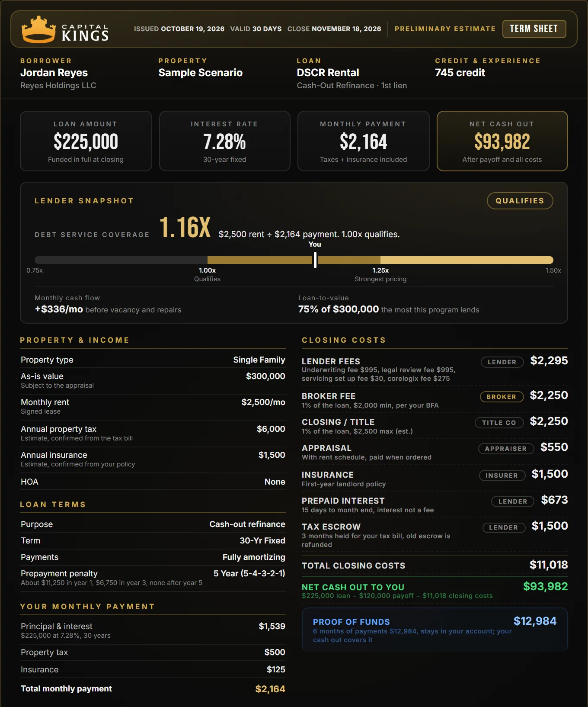
Task: Click annual property tax '$6,000'
Action: [x=271, y=429]
